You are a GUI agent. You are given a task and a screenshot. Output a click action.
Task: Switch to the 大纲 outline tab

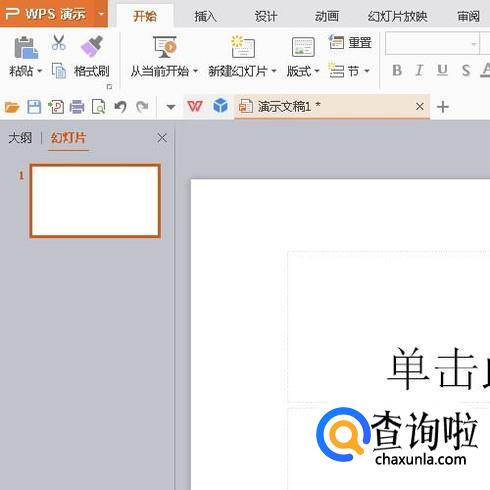point(20,138)
